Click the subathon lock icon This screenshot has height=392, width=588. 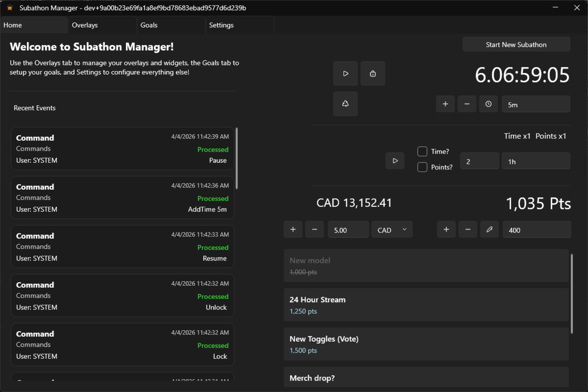pos(372,74)
